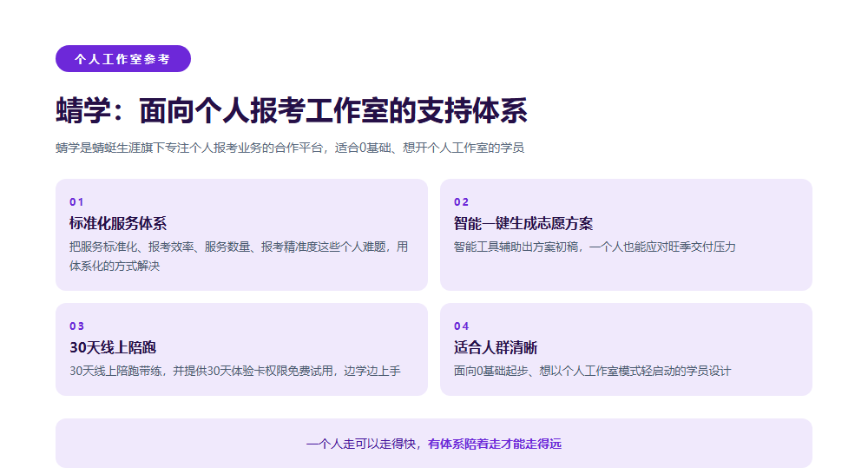Click the subtitle starting 蜻学是蜻蜓生涯旗下
The width and height of the screenshot is (868, 474).
[290, 148]
